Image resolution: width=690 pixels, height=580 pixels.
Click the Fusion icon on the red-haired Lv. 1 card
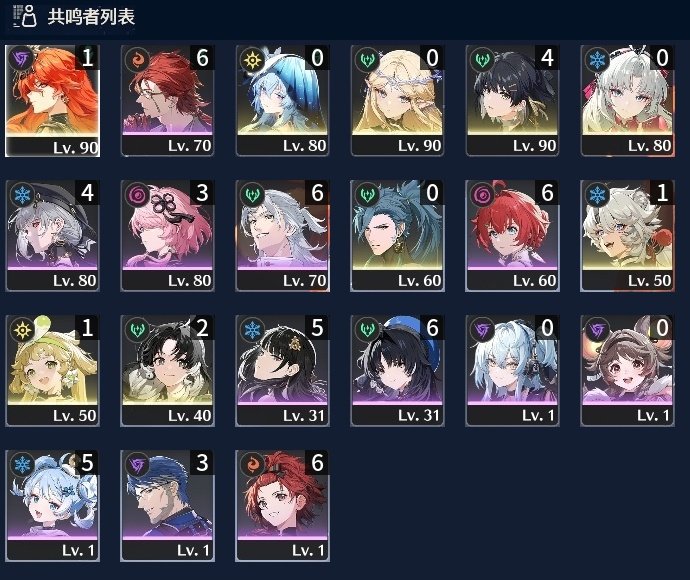[252, 464]
